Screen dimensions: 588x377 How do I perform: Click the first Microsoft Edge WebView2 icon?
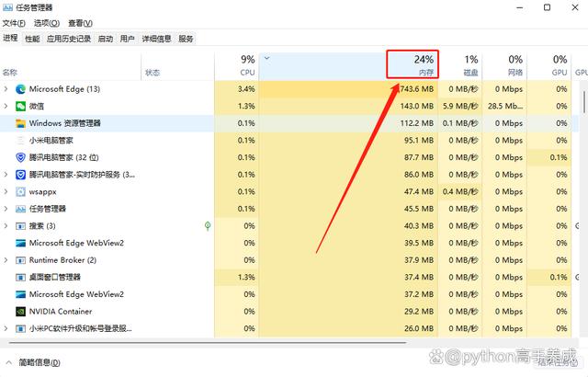point(20,243)
